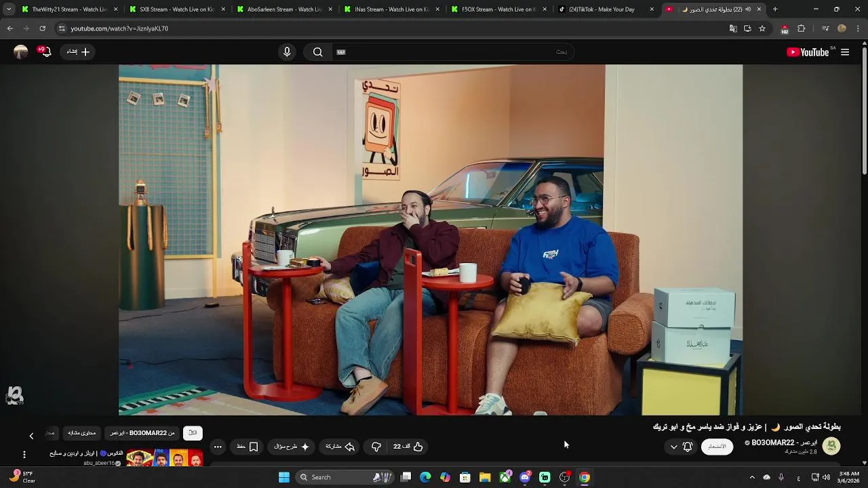This screenshot has height=488, width=868.
Task: Expand the subscription notification bell dropdown
Action: click(x=680, y=447)
